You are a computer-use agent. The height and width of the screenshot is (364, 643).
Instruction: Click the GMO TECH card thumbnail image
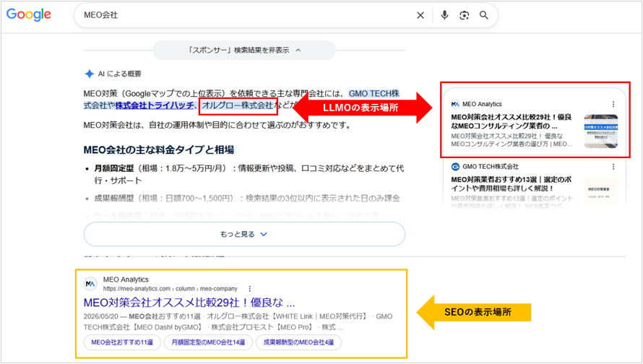(x=601, y=193)
